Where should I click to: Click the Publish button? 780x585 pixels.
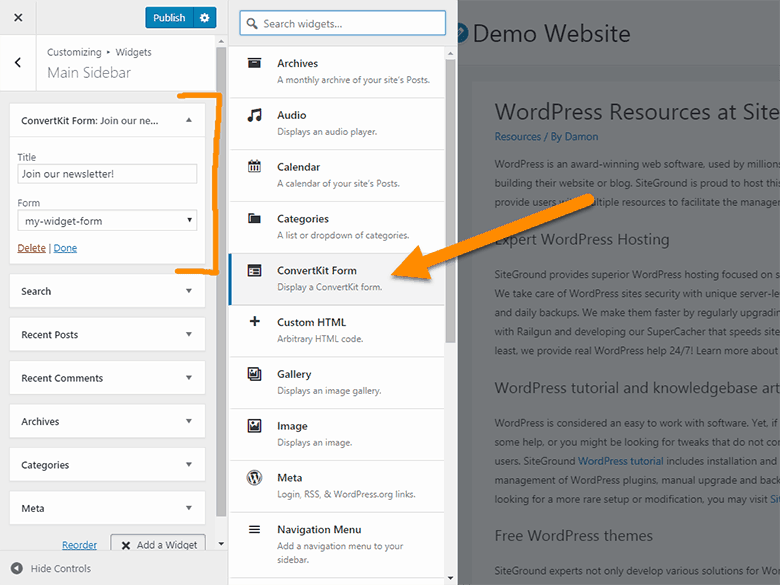click(169, 17)
